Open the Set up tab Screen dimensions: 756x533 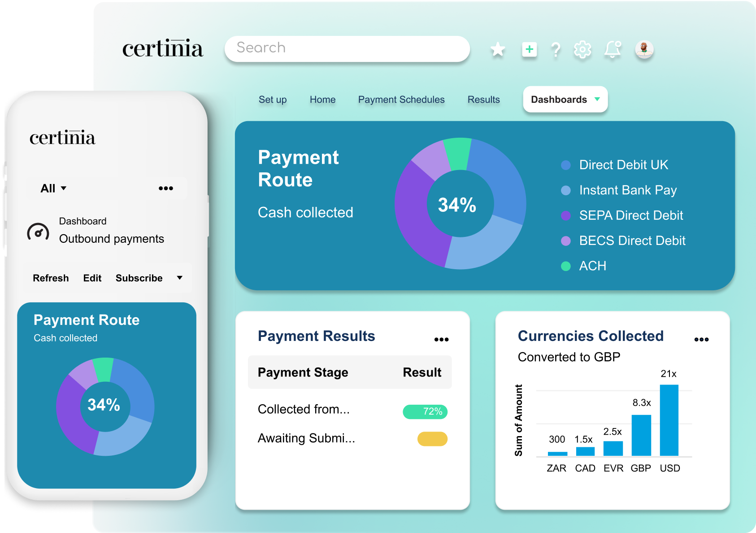pyautogui.click(x=273, y=100)
